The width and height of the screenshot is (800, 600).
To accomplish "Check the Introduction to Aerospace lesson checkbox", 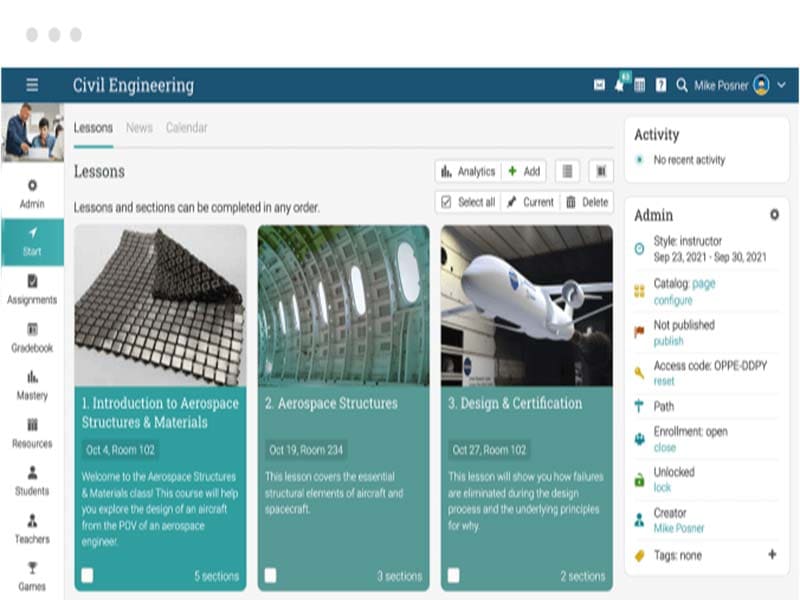I will 88,575.
